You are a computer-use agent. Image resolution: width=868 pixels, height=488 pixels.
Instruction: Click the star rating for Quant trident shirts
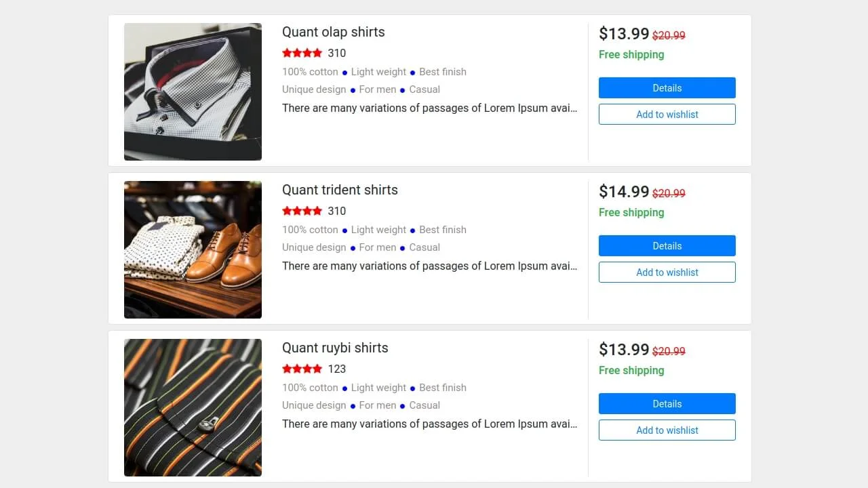[302, 210]
